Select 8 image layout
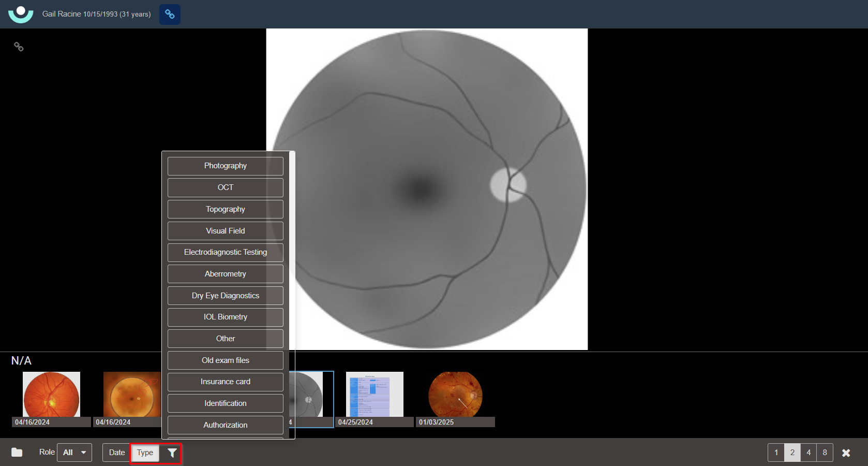868x466 pixels. tap(825, 453)
